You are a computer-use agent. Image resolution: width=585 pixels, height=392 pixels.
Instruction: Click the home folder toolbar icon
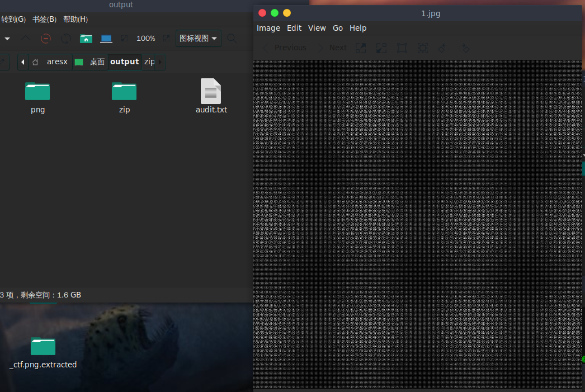pyautogui.click(x=86, y=39)
